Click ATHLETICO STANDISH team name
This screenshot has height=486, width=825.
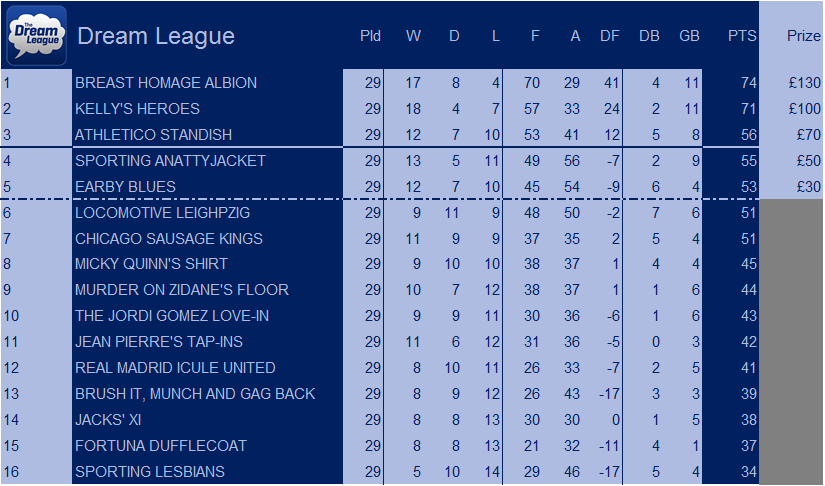[153, 135]
